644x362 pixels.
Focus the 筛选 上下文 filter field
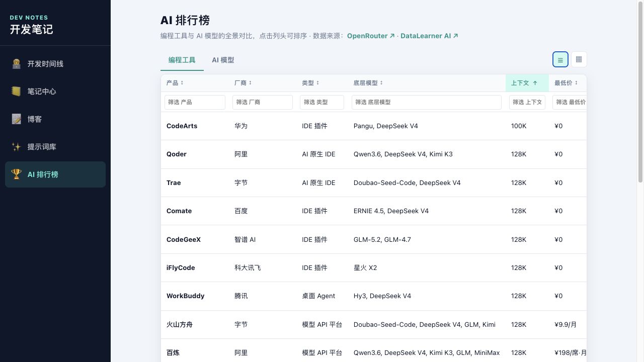pos(527,102)
